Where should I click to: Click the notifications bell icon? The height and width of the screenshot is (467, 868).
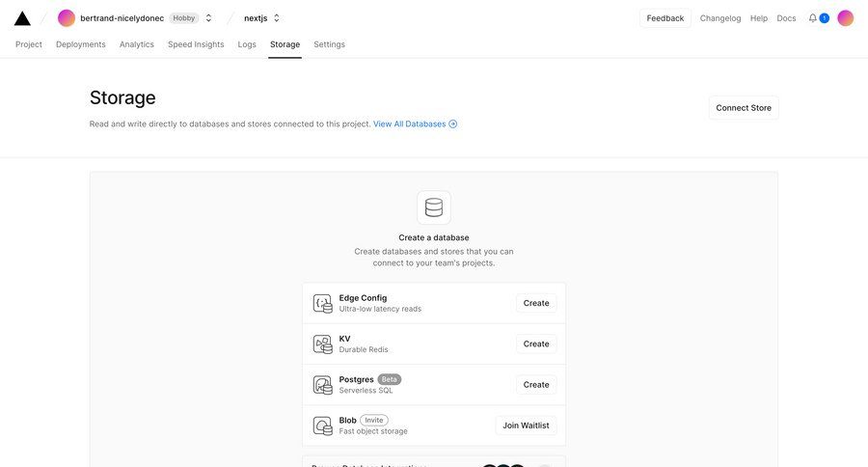tap(813, 18)
